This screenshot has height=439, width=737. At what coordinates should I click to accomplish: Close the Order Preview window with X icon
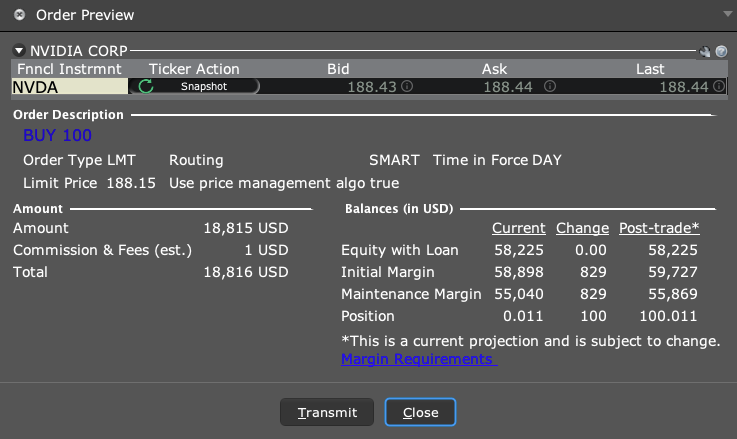[19, 15]
